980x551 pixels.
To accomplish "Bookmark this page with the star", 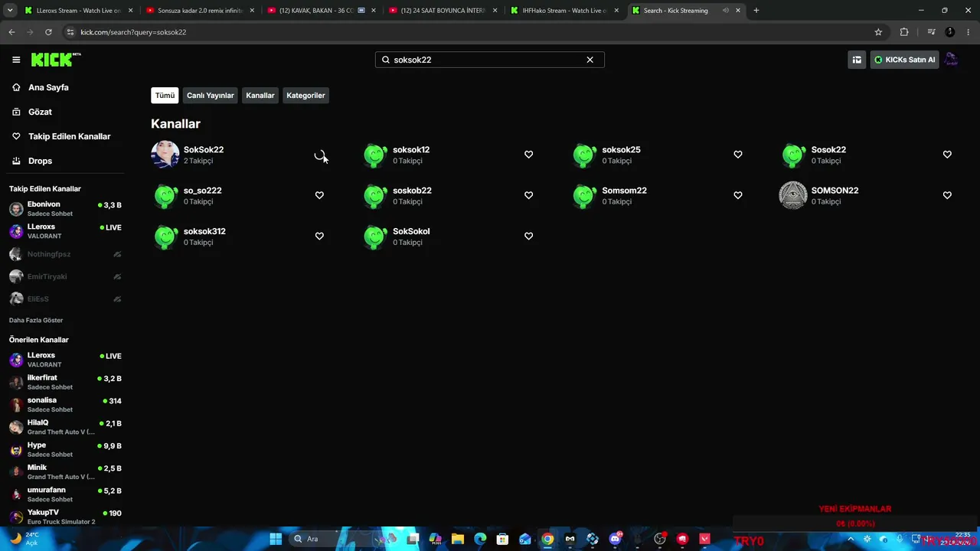I will pos(878,32).
